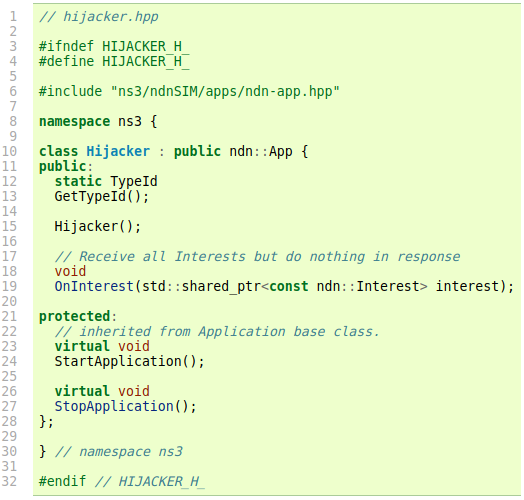The image size is (524, 500).
Task: Click the Receive all Interests comment
Action: click(257, 257)
